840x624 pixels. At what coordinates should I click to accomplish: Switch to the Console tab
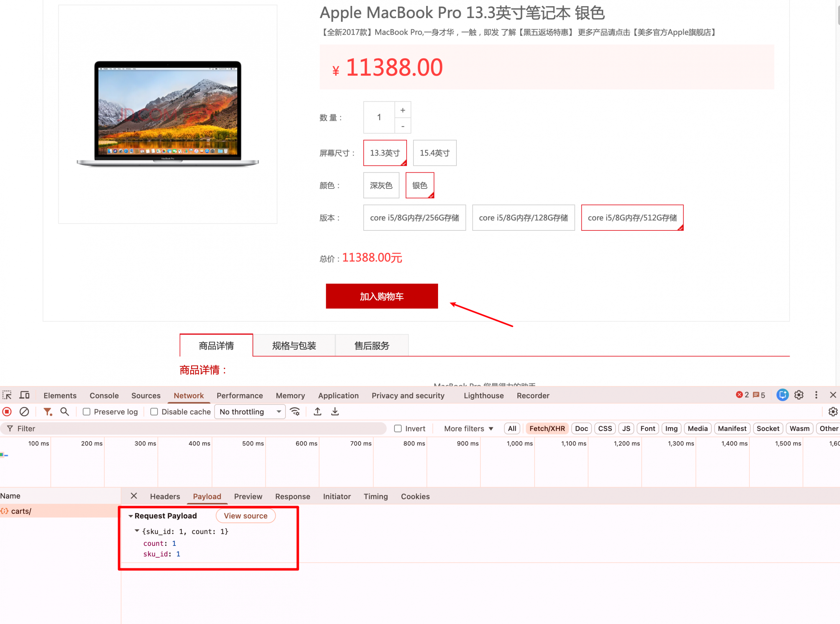pos(104,396)
